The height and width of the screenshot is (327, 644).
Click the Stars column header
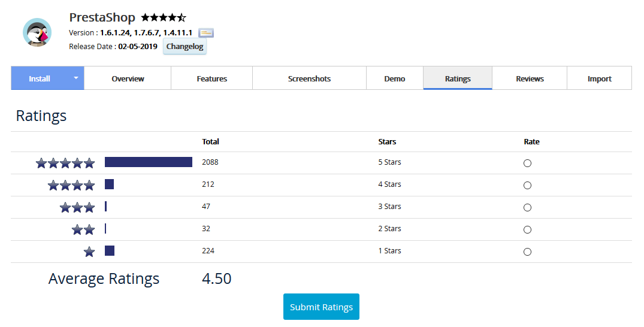click(387, 142)
